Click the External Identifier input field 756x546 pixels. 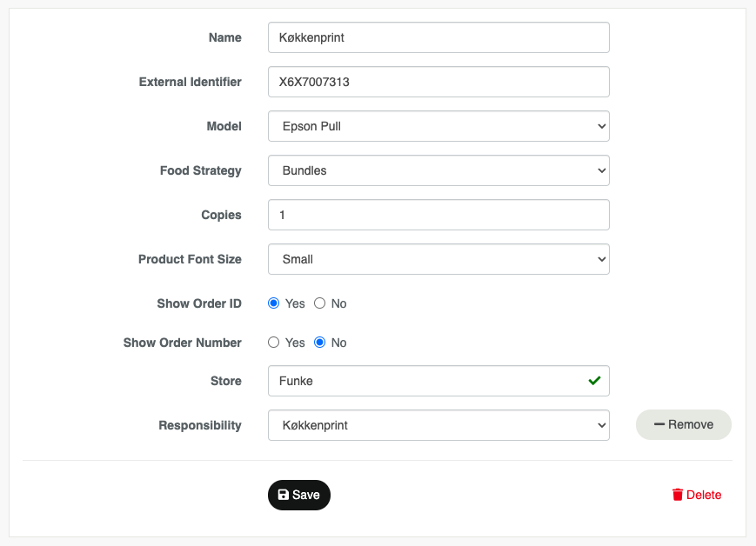coord(438,82)
